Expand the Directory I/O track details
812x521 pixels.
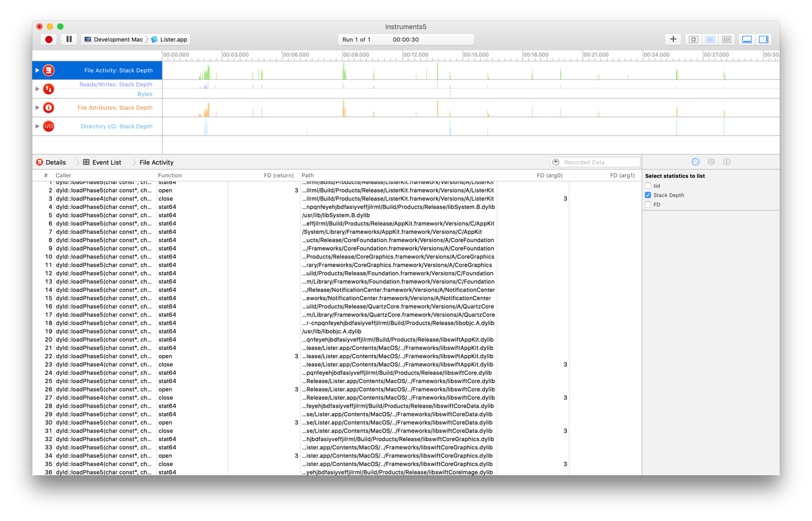pos(36,126)
